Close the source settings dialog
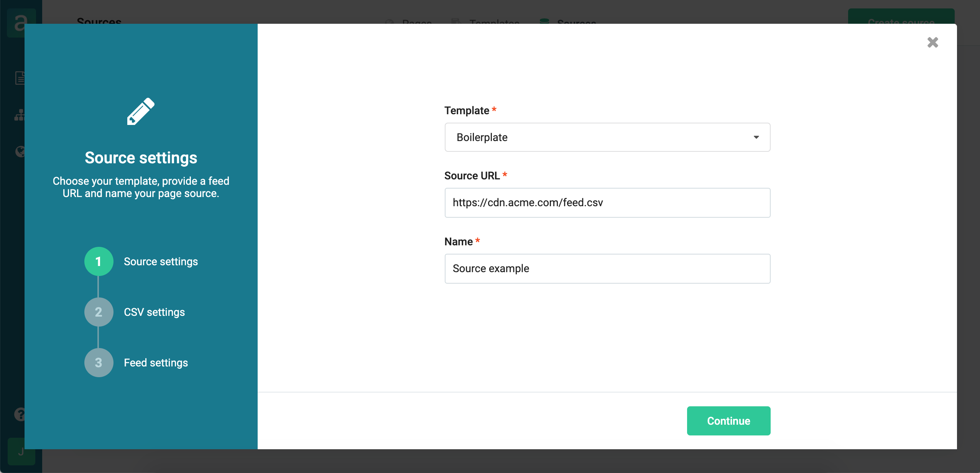 (x=932, y=42)
